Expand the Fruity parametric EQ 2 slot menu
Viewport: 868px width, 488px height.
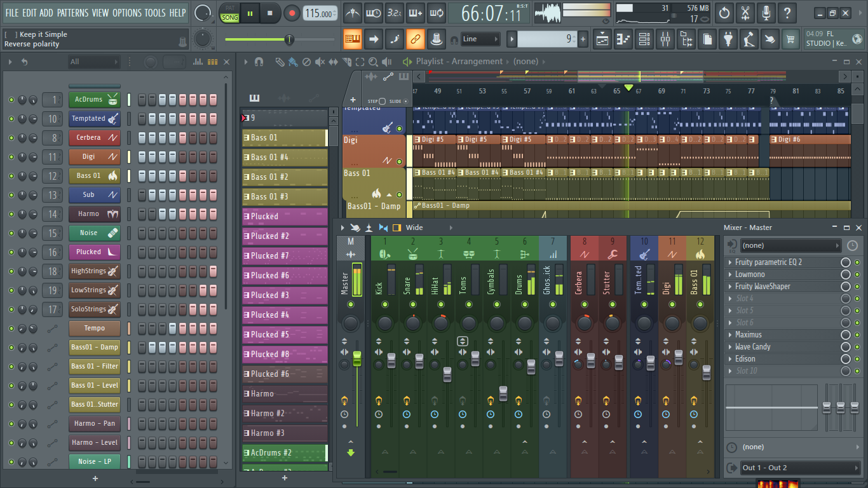[x=729, y=262]
